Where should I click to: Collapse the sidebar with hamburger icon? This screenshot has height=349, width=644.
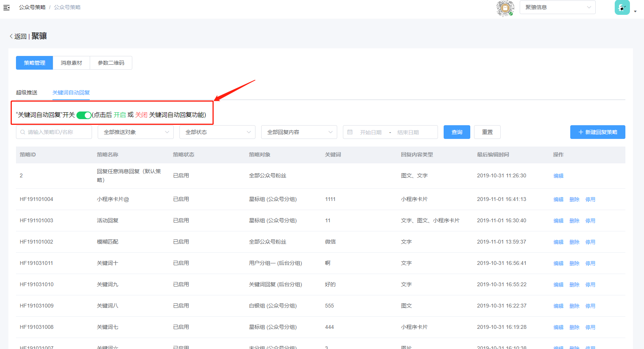point(6,8)
